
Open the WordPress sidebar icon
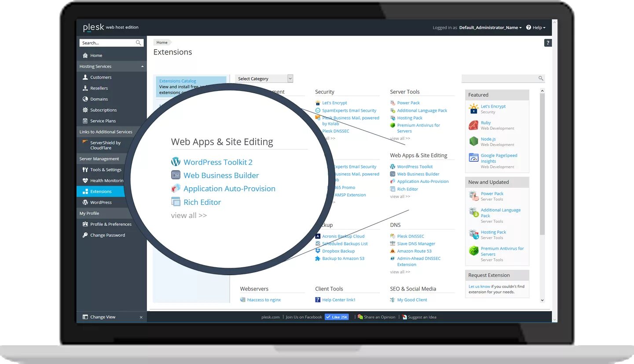[85, 202]
